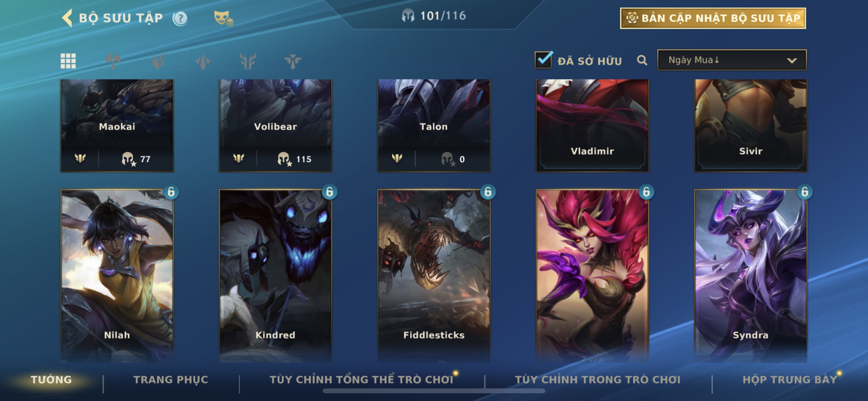Click the Bản Cập Nhật Bộ Sưu Tập button
Viewport: 868px width, 401px height.
713,18
